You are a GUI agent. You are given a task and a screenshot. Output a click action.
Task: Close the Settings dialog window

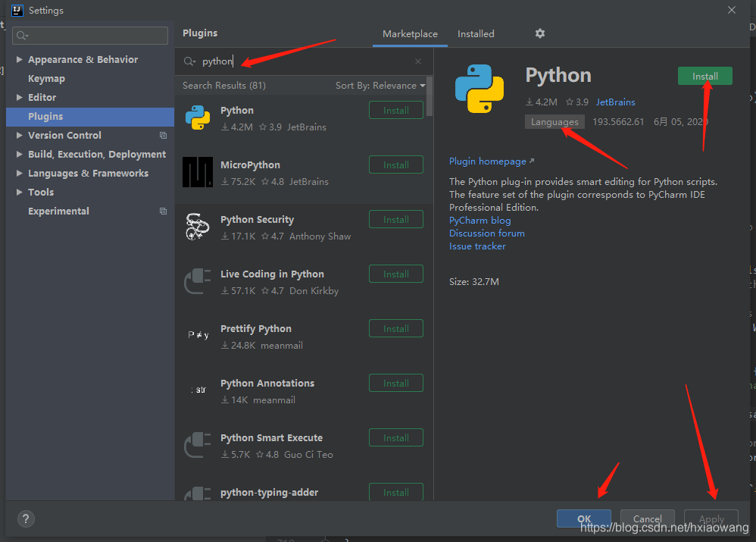click(732, 10)
